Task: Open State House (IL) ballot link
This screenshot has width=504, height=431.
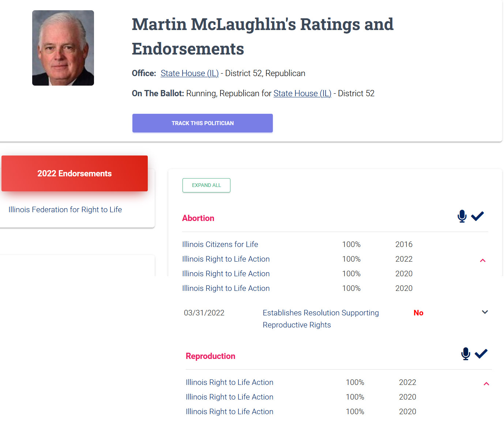Action: coord(302,93)
